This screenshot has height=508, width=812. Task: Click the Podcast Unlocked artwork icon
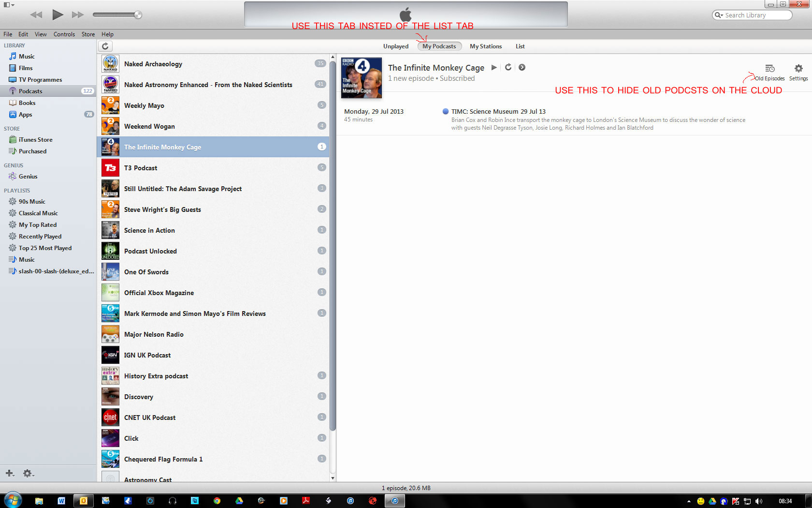point(110,251)
